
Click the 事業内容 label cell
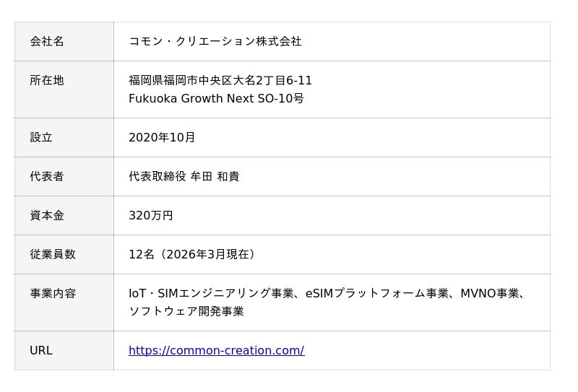point(53,294)
